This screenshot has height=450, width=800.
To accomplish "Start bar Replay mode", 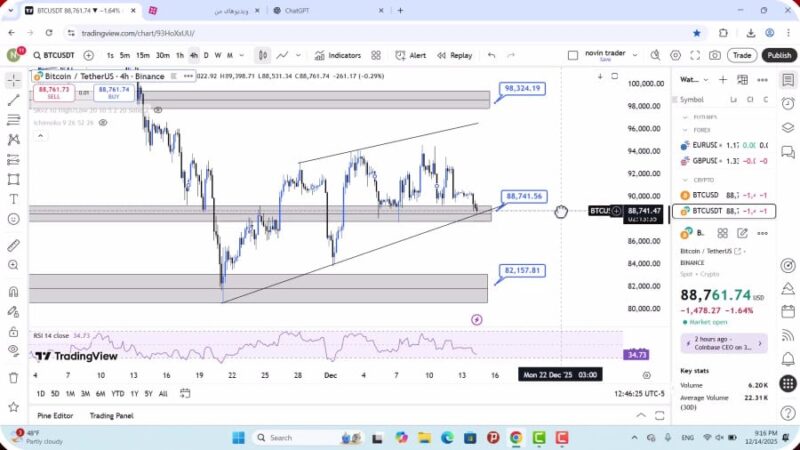I will click(455, 55).
